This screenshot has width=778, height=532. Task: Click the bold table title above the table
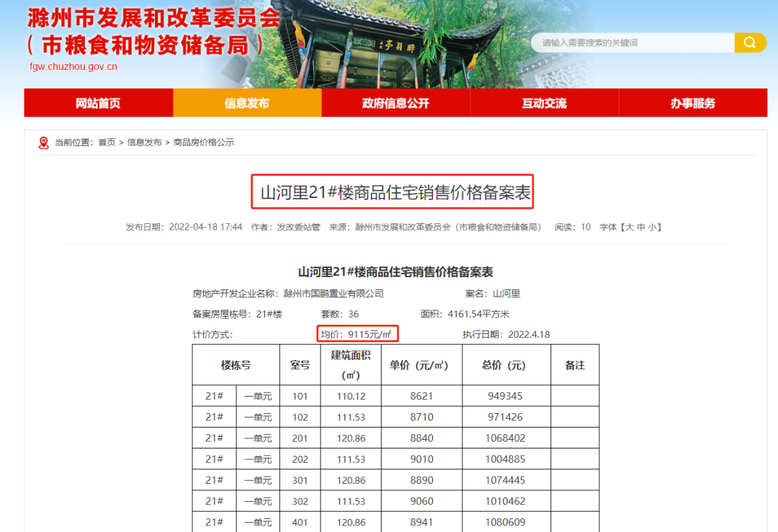click(x=395, y=271)
